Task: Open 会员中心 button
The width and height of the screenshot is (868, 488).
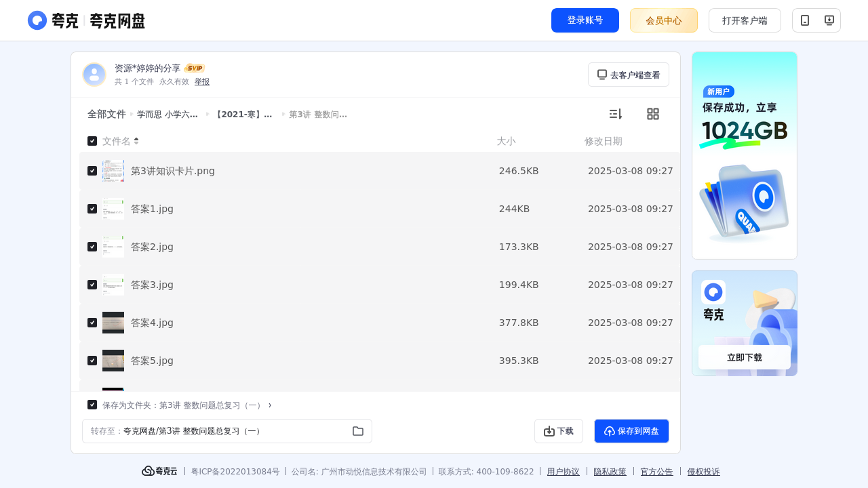Action: [x=664, y=20]
